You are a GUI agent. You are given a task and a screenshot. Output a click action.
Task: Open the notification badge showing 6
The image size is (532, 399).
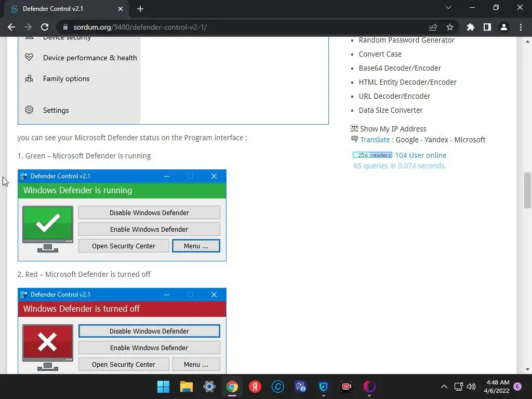pos(517,387)
